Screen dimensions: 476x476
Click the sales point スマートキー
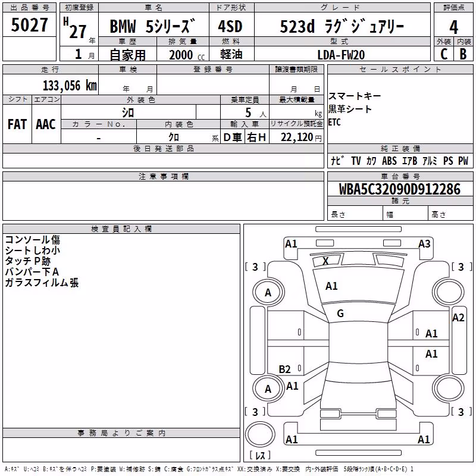tap(354, 96)
